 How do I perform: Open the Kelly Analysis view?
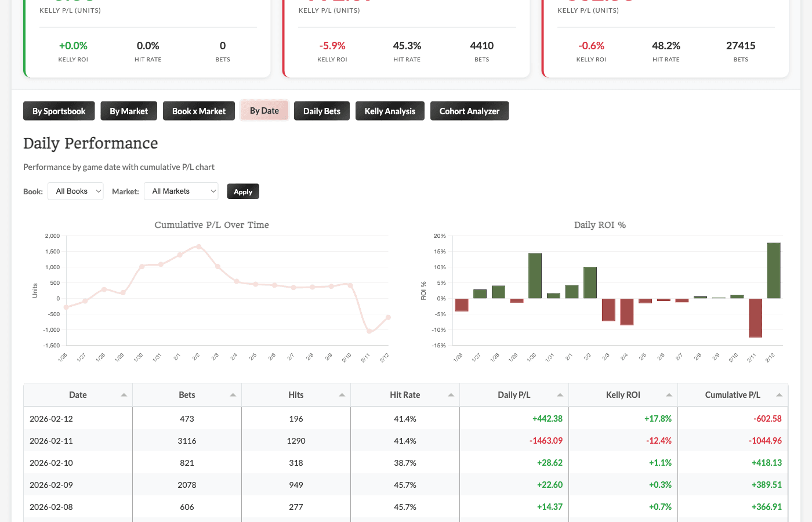click(x=390, y=111)
